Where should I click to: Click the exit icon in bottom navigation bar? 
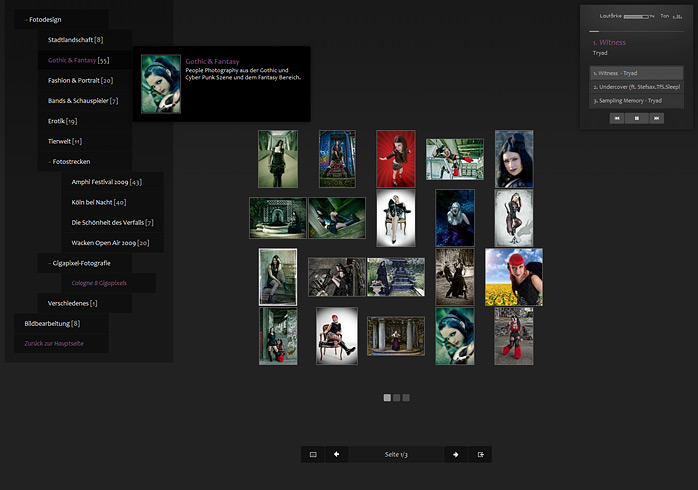tap(481, 454)
